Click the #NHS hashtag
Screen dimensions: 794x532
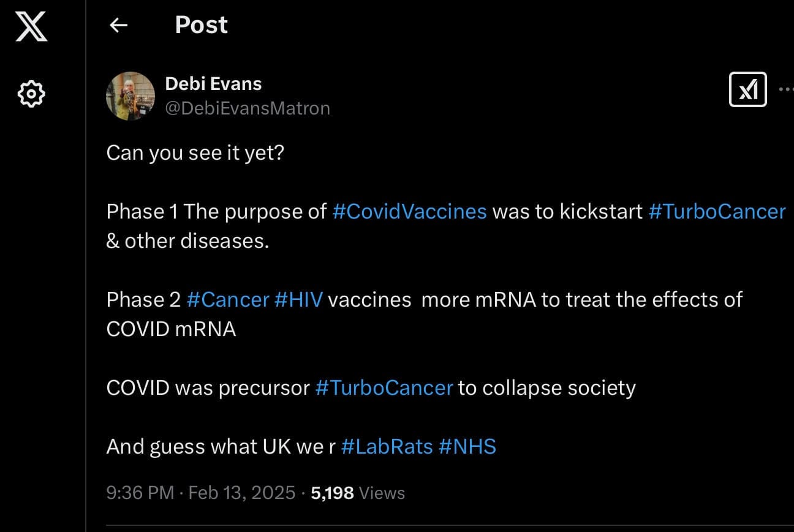point(467,447)
